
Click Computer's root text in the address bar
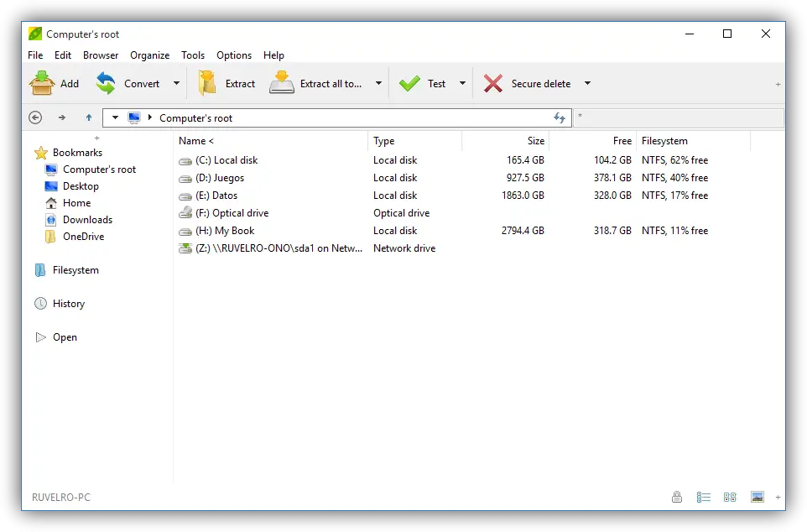click(196, 118)
